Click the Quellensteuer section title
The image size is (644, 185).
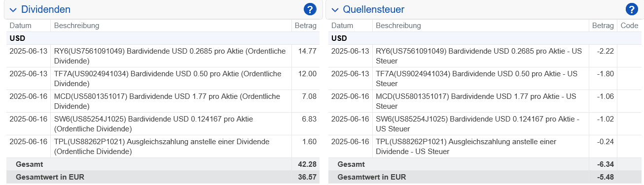374,9
